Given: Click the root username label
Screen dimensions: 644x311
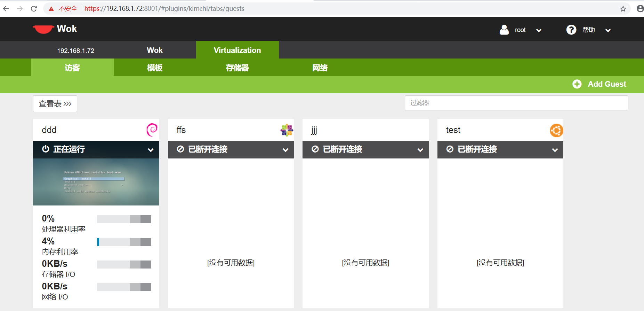Looking at the screenshot, I should pyautogui.click(x=520, y=30).
